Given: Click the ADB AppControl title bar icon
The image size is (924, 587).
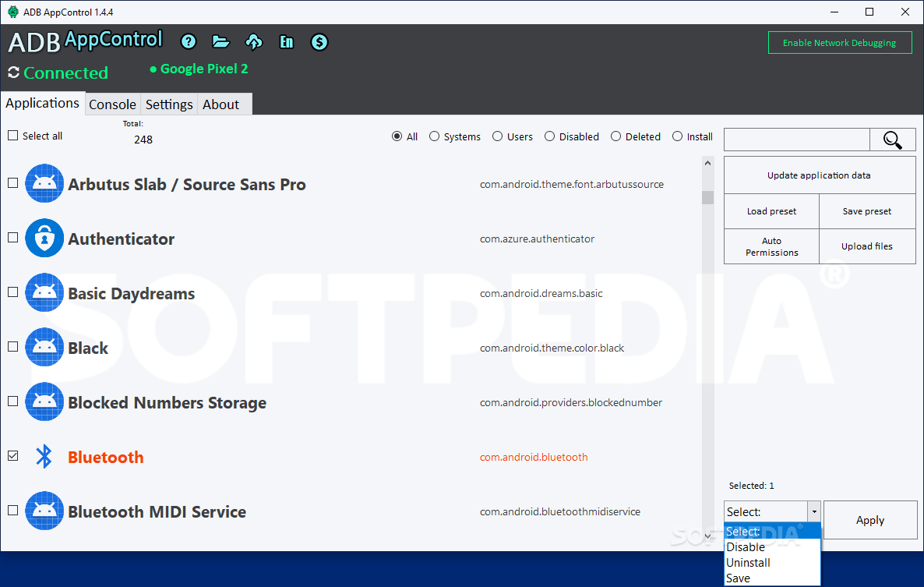Looking at the screenshot, I should [12, 12].
